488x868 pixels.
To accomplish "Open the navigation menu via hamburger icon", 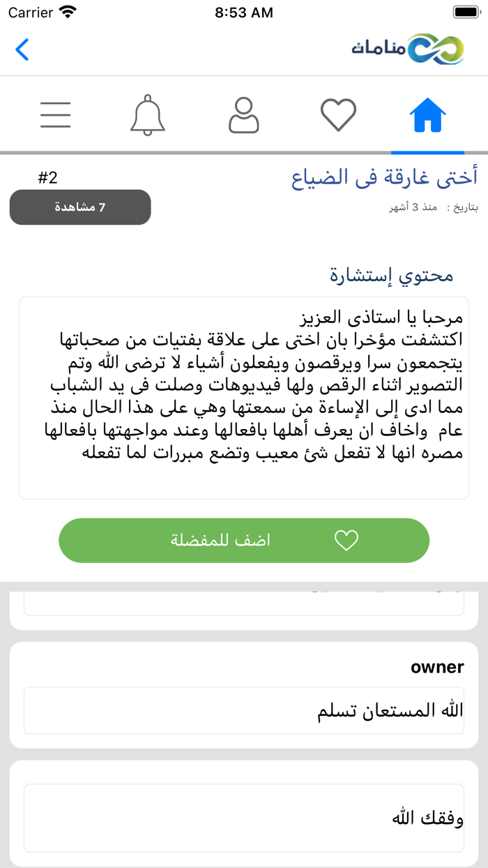I will click(56, 114).
